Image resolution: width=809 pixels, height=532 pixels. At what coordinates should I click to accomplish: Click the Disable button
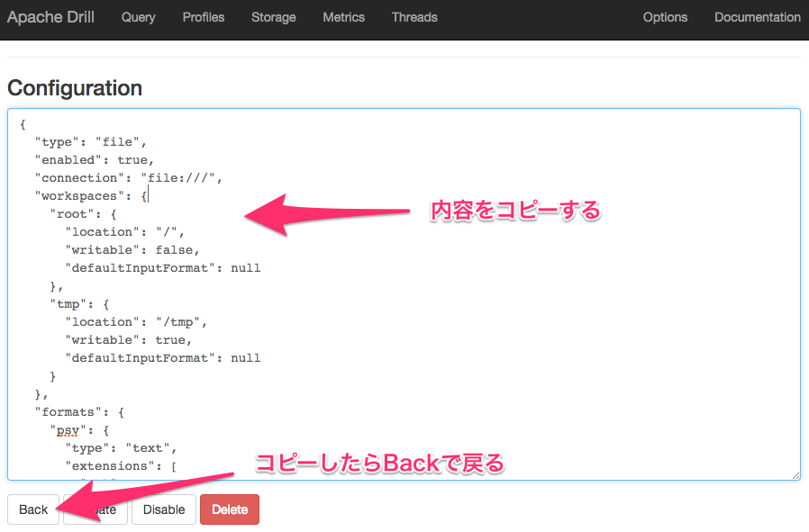164,509
